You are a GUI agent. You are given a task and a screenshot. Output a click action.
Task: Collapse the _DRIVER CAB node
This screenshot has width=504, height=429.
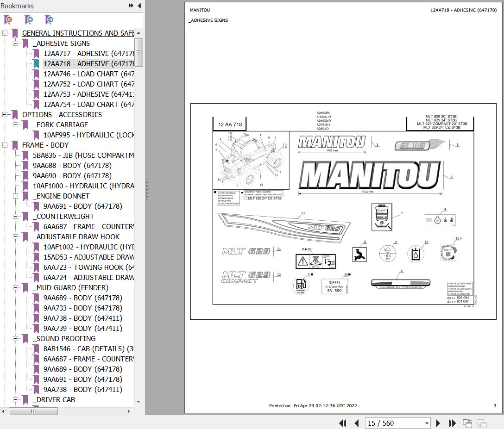[15, 399]
